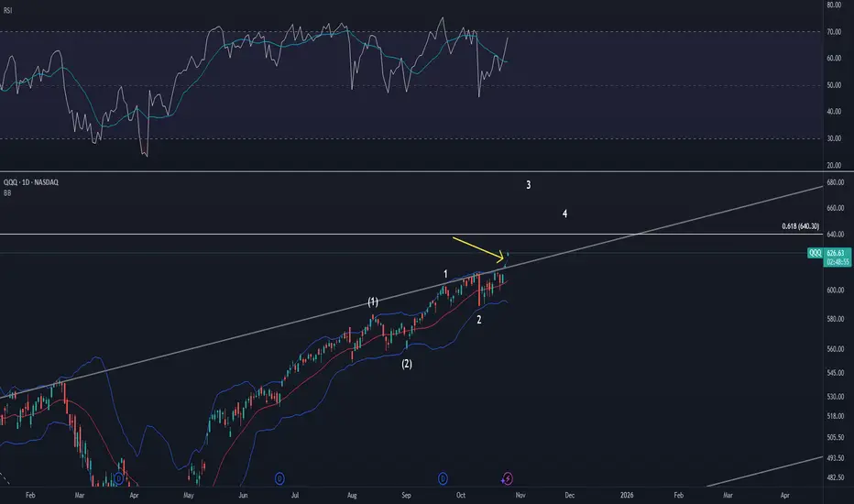
Task: Click the 0.618 (640.30) Fibonacci label
Action: pyautogui.click(x=800, y=226)
